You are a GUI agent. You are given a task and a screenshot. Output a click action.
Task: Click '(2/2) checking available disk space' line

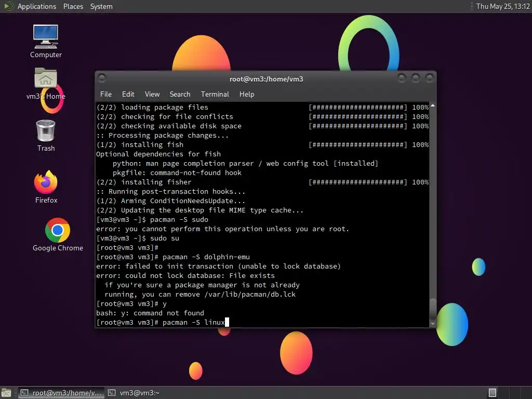point(262,126)
